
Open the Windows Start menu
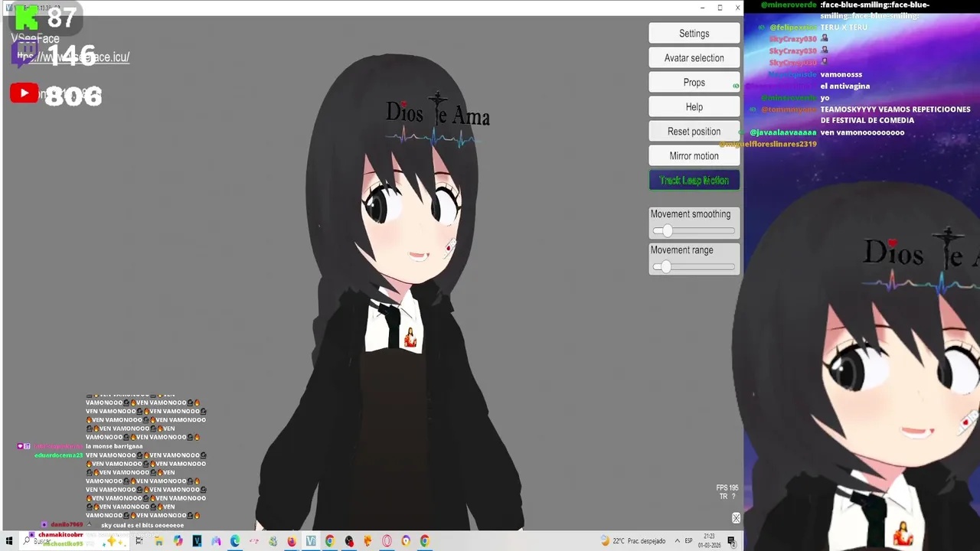tap(9, 541)
